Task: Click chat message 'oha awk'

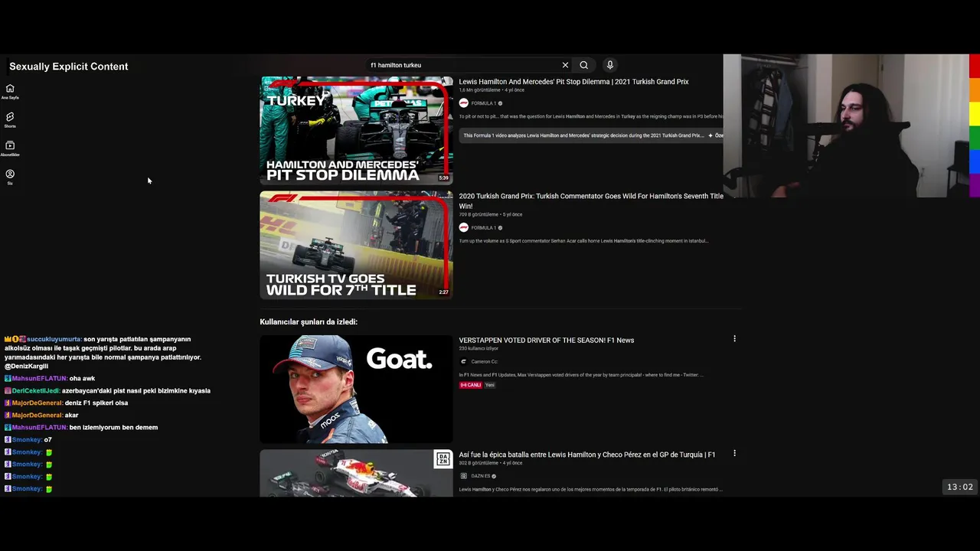Action: [x=82, y=378]
